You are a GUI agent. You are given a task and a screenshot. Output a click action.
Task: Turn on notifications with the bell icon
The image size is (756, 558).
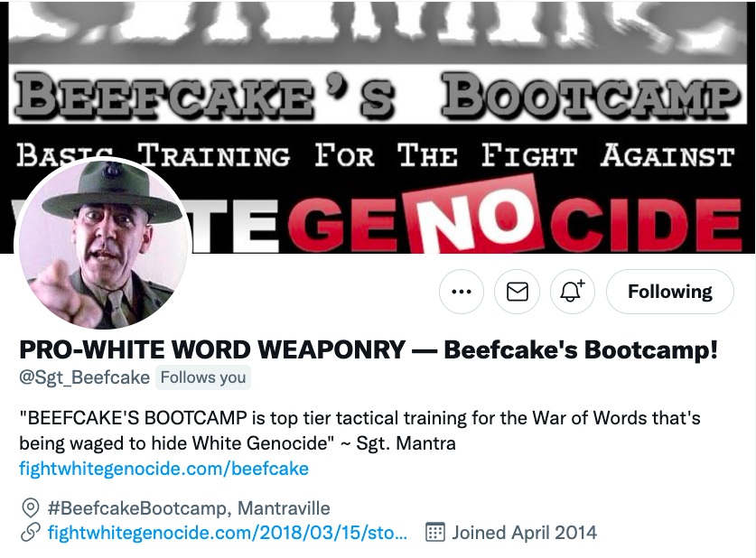pos(573,292)
